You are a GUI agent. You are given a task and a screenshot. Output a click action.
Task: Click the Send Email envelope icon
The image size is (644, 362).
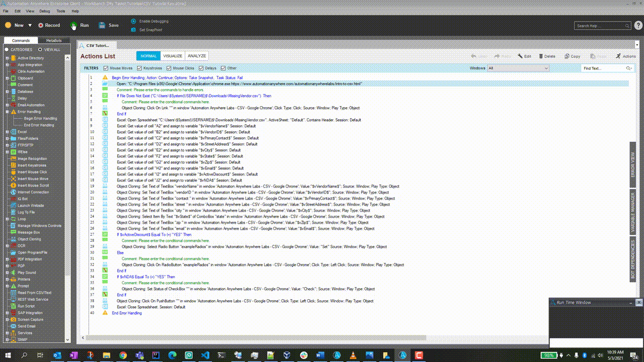click(x=14, y=326)
